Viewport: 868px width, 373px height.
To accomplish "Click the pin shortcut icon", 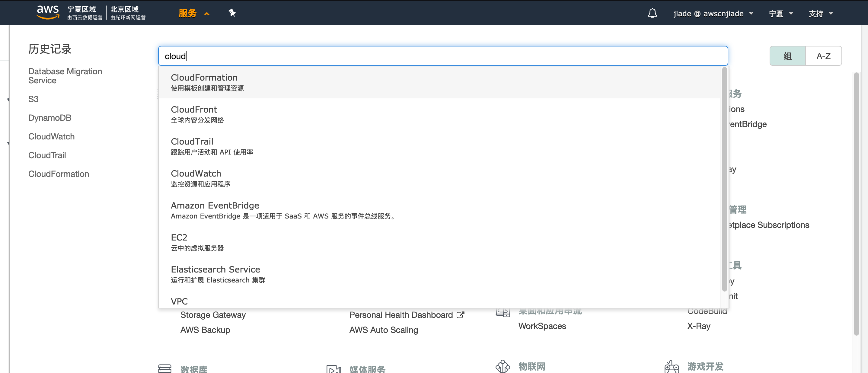I will point(232,13).
